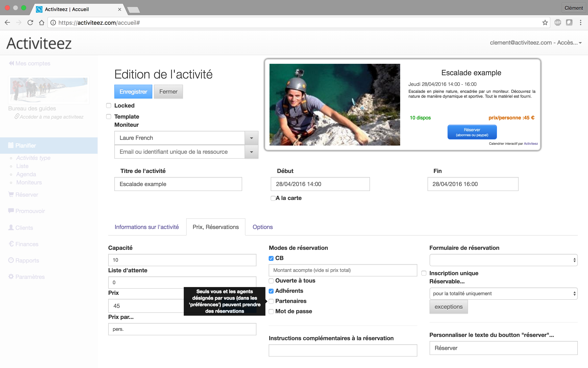Click the Planifier calendar icon
Image resolution: width=588 pixels, height=368 pixels.
[x=11, y=145]
